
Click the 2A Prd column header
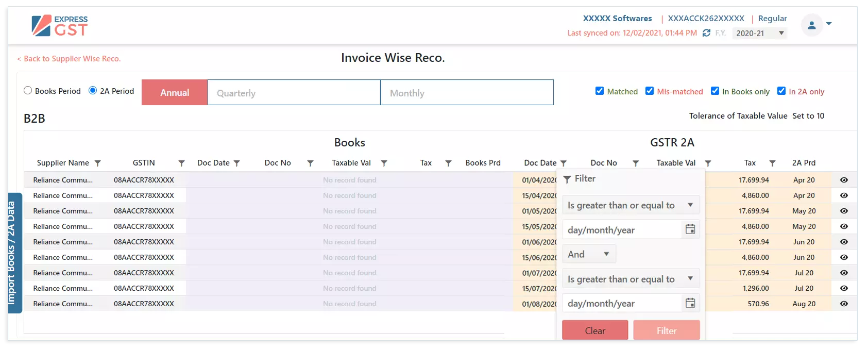click(804, 163)
